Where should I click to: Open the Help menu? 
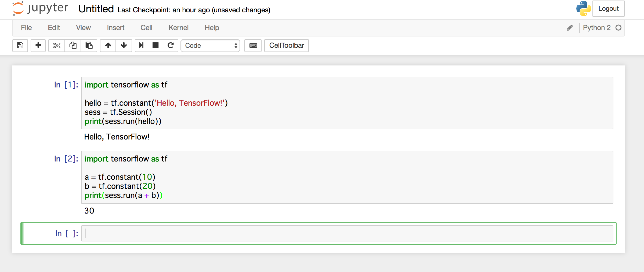click(x=212, y=28)
